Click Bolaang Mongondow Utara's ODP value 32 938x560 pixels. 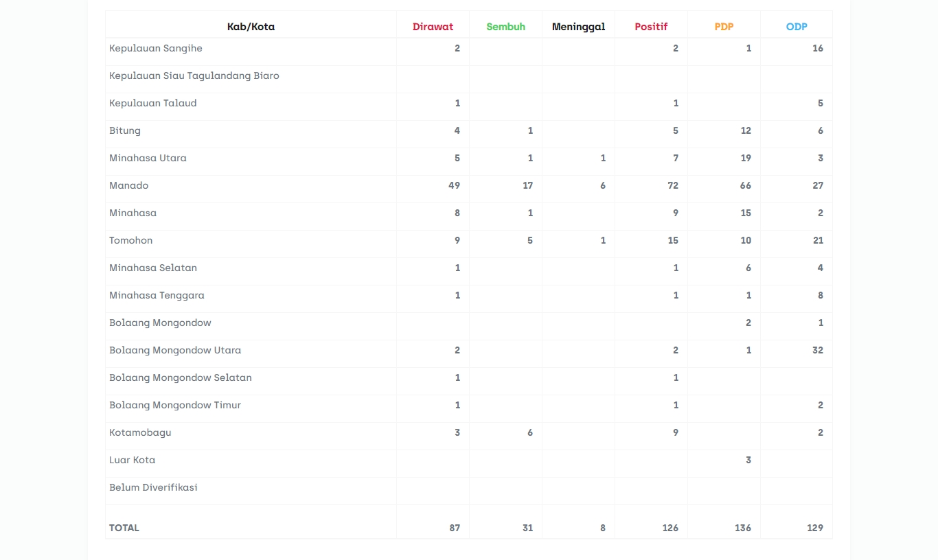pos(818,350)
